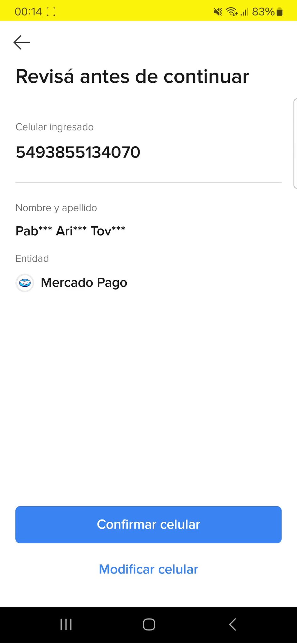Viewport: 297px width, 644px height.
Task: Choose Modificar celular to edit number
Action: tap(148, 569)
